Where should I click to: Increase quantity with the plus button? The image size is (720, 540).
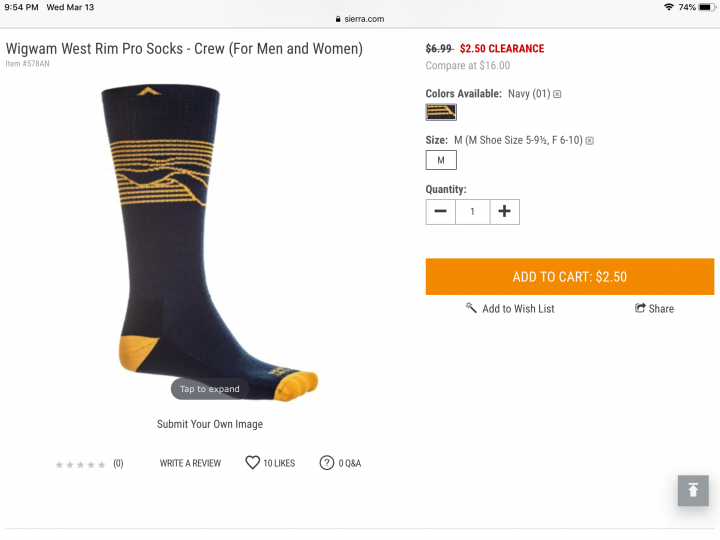[505, 212]
